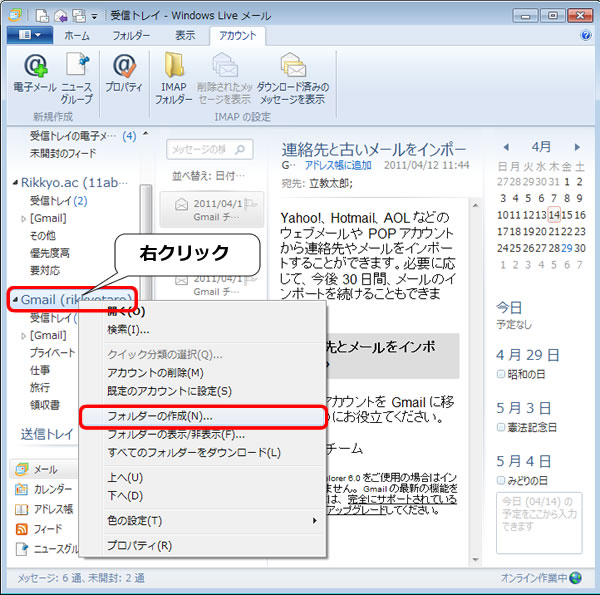Open the フィード view shortcut

pos(38,529)
